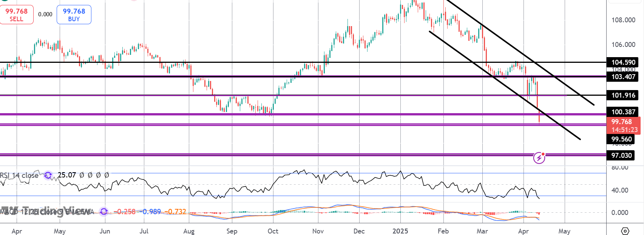The height and width of the screenshot is (235, 644).
Task: Click the Dec label on the time axis
Action: coord(359,231)
